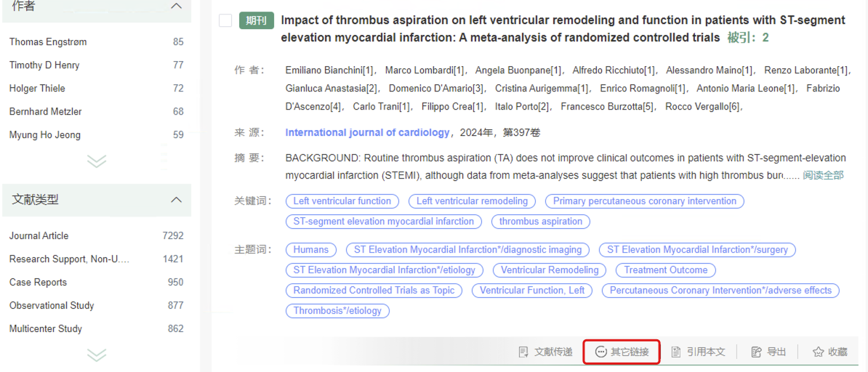
Task: Filter by Journal Article type
Action: pyautogui.click(x=39, y=236)
